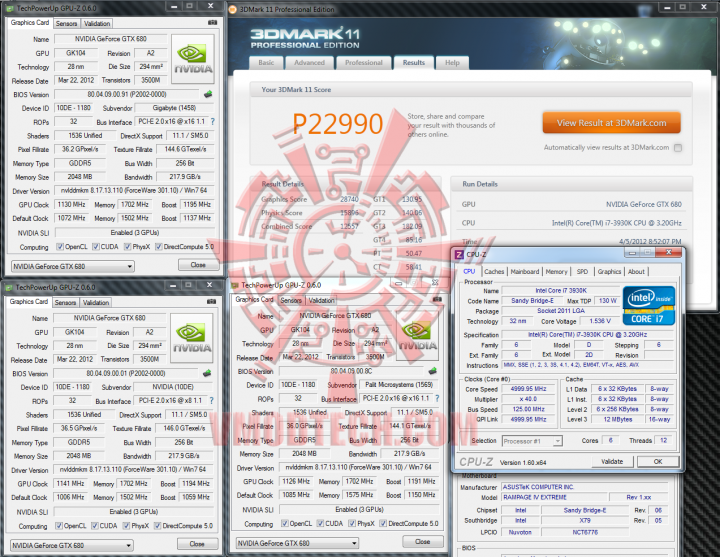Take screenshot with camera icon in Gigabyte GPU-Z

212,23
